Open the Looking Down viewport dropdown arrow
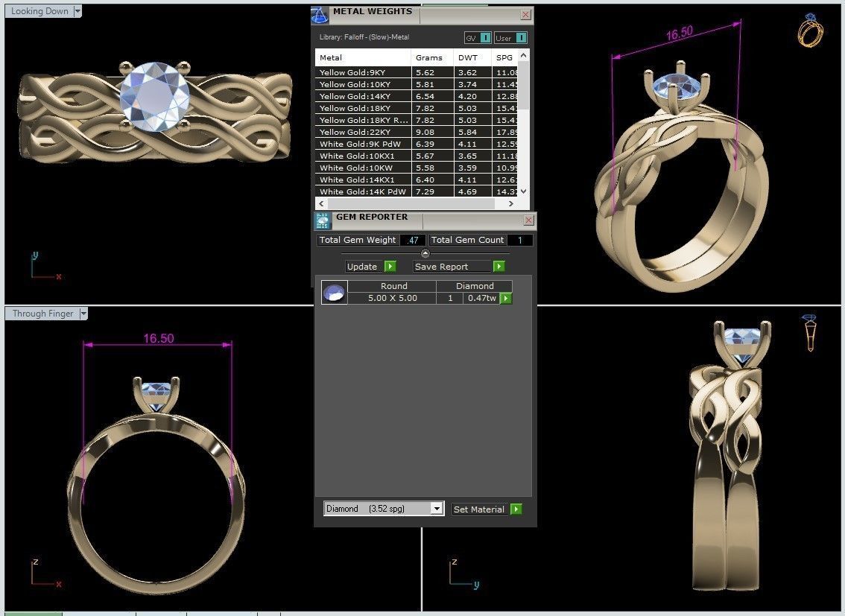Image resolution: width=845 pixels, height=616 pixels. (77, 10)
